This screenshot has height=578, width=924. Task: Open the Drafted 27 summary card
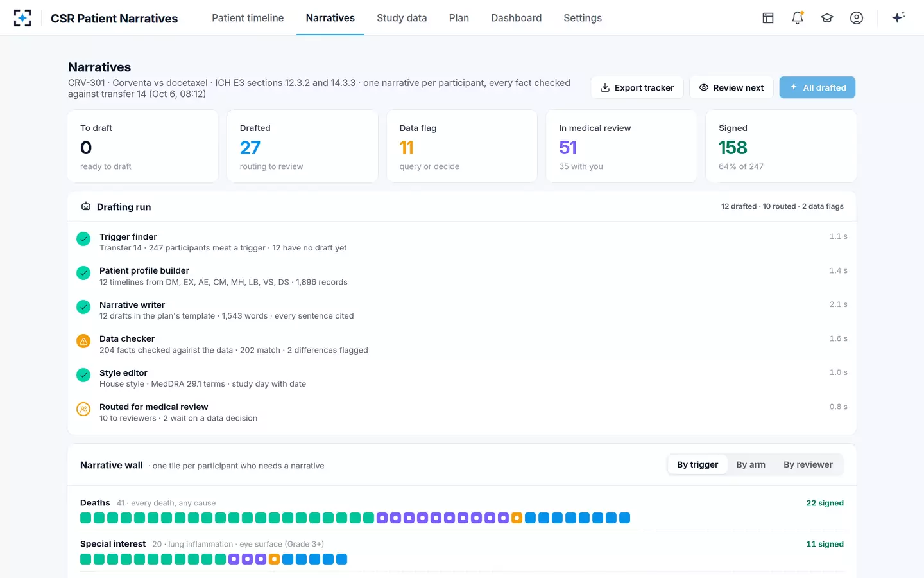click(302, 146)
